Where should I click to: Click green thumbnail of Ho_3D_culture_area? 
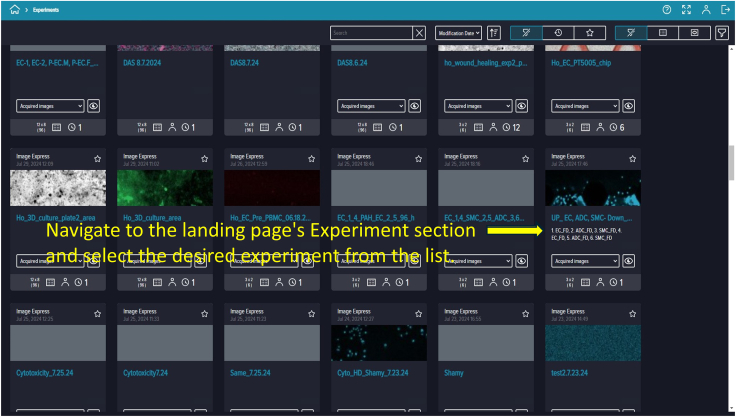point(165,188)
